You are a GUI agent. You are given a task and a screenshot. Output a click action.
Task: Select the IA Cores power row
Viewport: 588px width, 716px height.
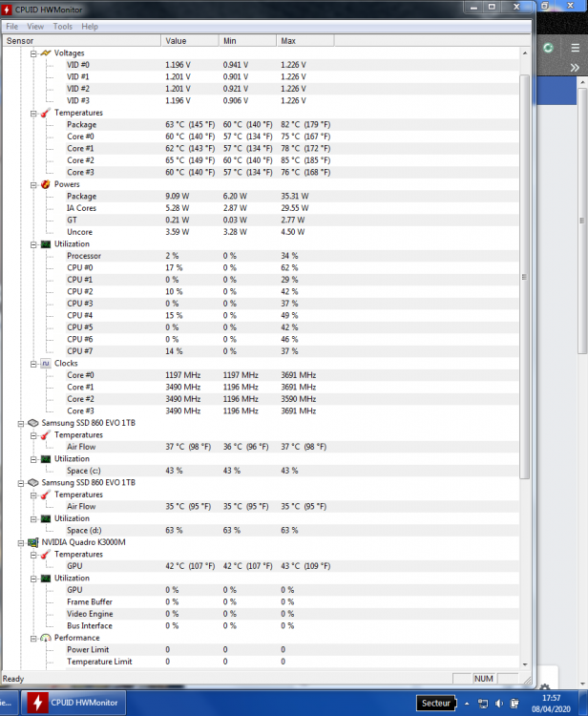tap(292, 208)
